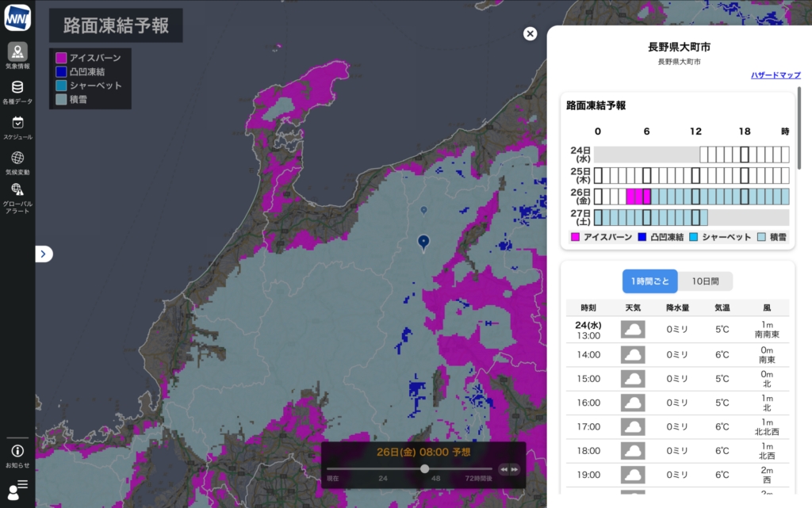The height and width of the screenshot is (508, 812).
Task: Click the Weathernews WN logo icon
Action: (x=17, y=17)
